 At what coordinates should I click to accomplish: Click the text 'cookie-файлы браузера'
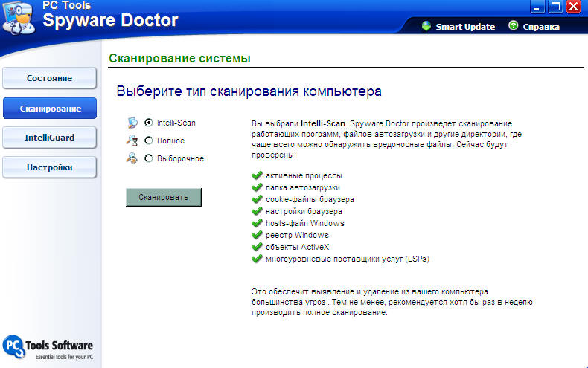click(310, 199)
